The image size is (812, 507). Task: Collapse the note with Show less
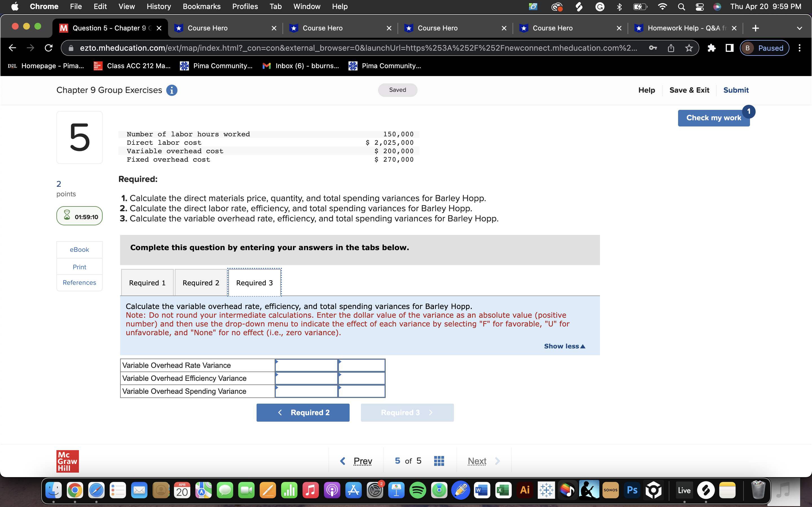[564, 346]
